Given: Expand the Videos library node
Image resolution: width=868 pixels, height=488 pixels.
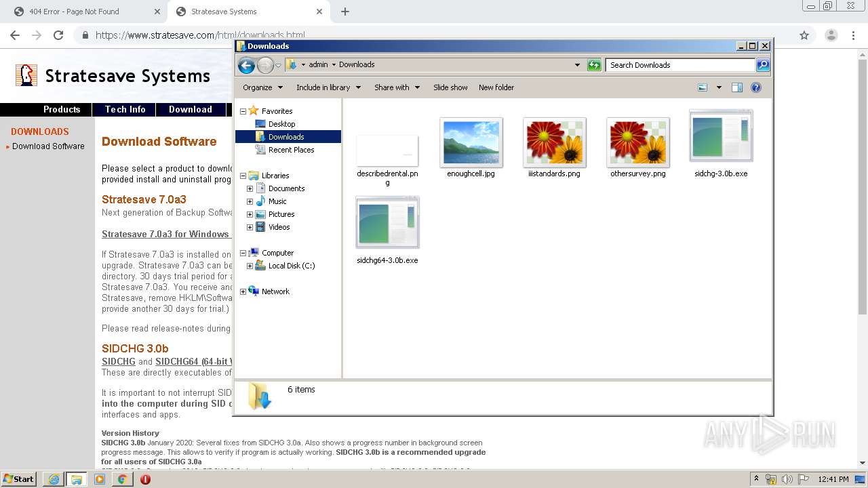Looking at the screenshot, I should (250, 227).
